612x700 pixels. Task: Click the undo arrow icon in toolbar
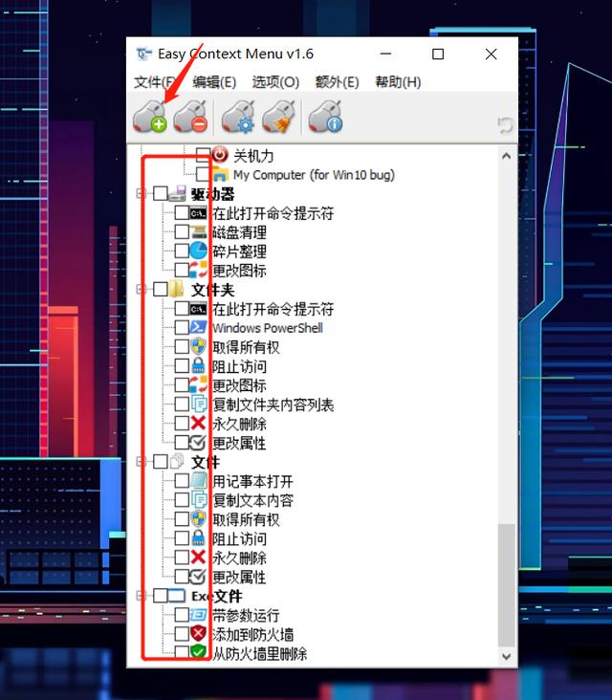coord(505,125)
